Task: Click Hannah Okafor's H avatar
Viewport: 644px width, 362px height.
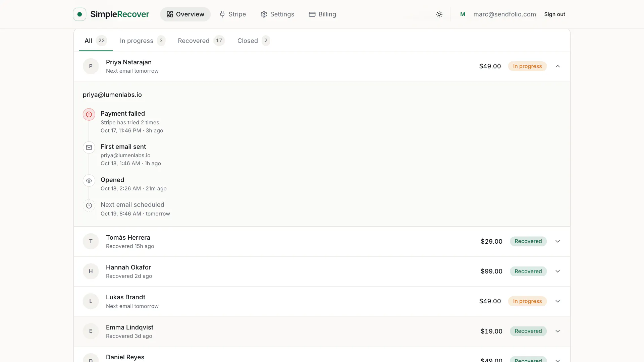Action: pyautogui.click(x=91, y=271)
